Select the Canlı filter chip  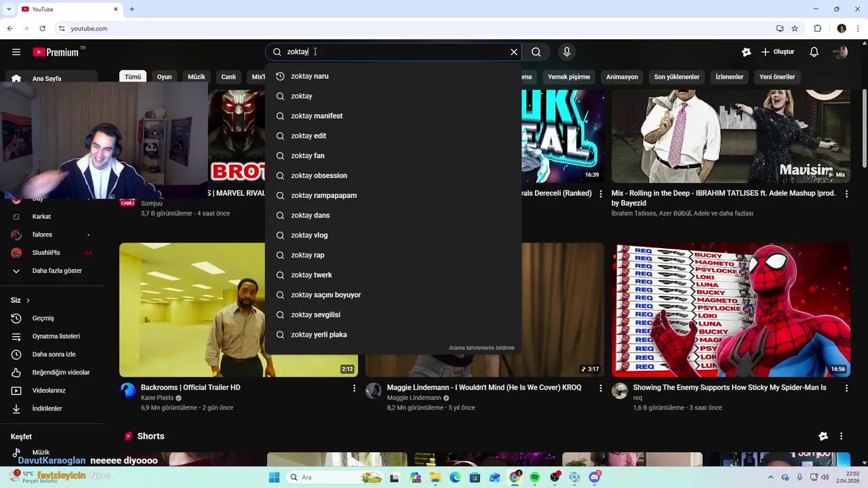click(229, 77)
